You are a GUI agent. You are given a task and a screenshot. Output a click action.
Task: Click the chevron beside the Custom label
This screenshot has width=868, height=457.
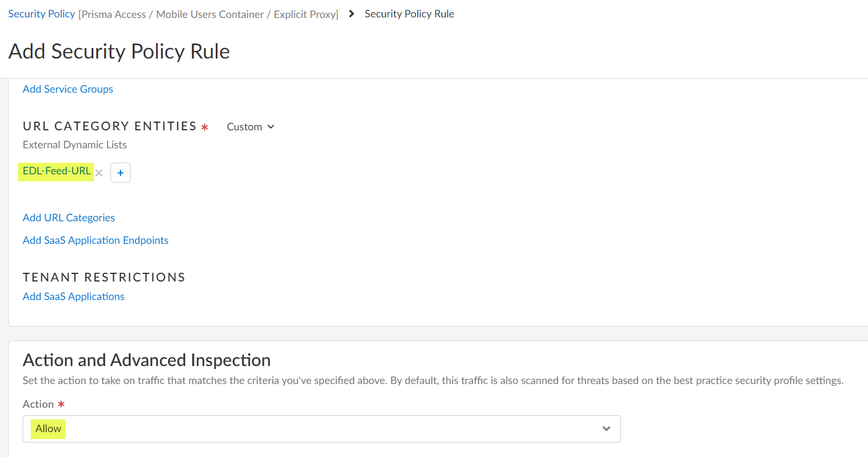pyautogui.click(x=271, y=126)
